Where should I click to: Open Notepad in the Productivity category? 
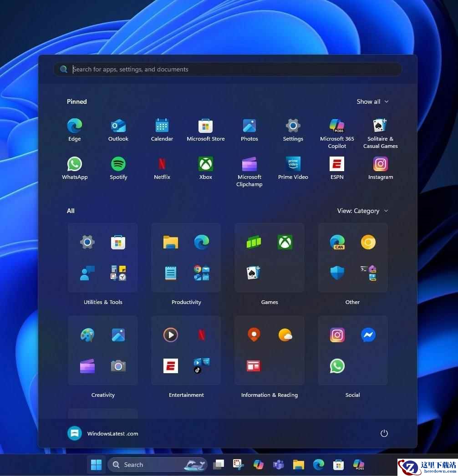[170, 273]
